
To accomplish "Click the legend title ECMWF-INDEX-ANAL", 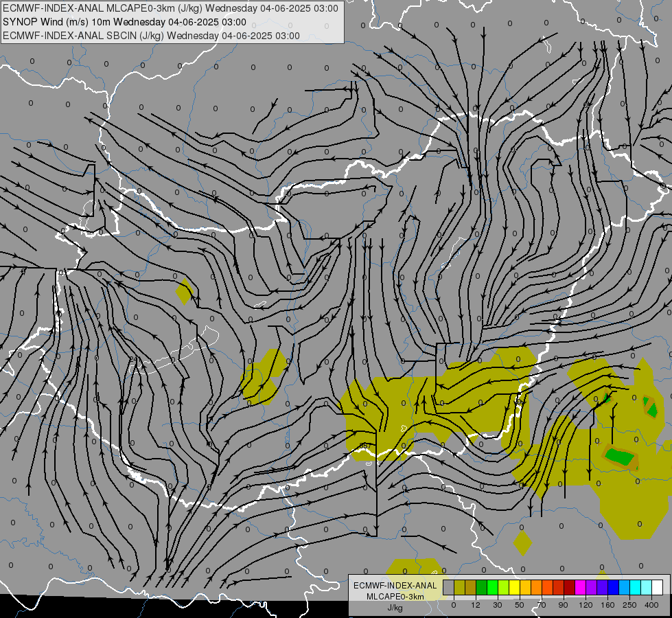I will pos(395,586).
